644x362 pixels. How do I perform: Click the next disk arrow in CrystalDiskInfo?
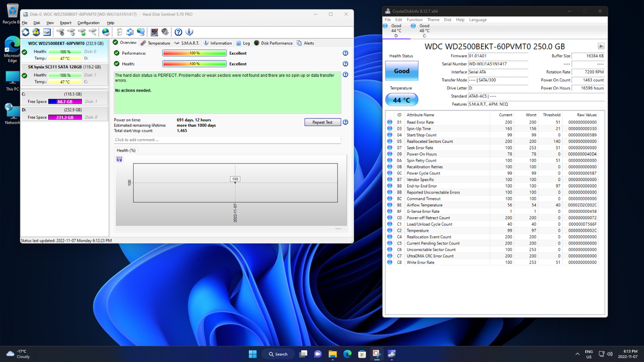tap(601, 47)
